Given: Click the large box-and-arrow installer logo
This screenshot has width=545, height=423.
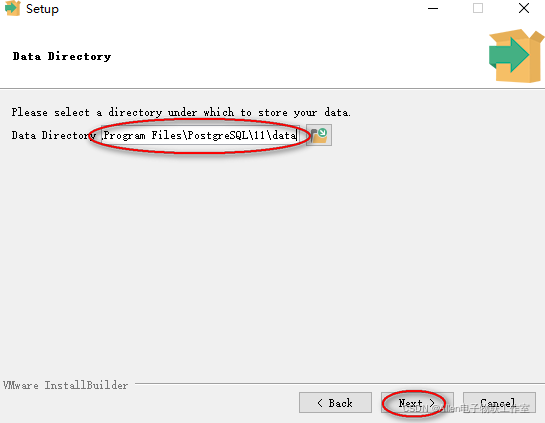Looking at the screenshot, I should 516,56.
